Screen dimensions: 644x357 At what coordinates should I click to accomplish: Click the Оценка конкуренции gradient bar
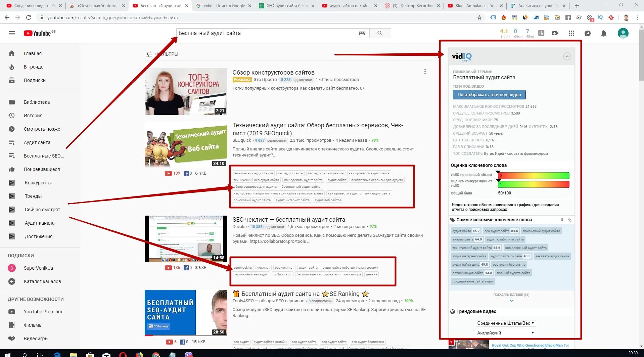pos(534,184)
